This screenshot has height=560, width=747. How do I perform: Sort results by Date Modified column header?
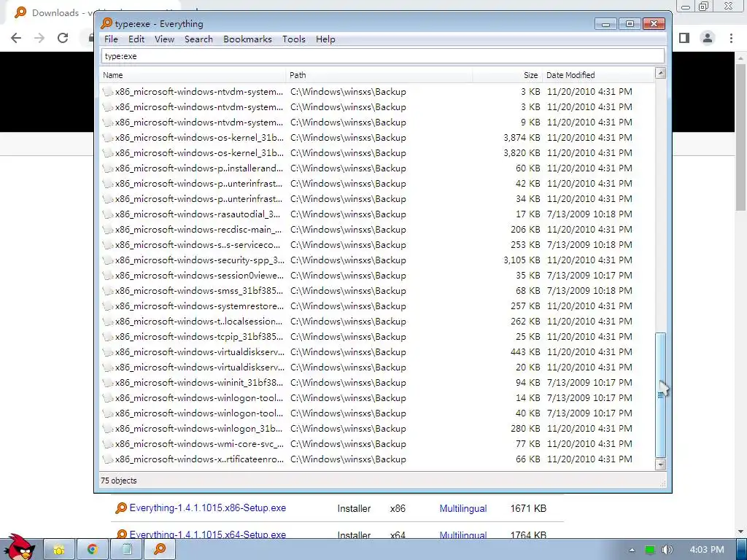(598, 75)
